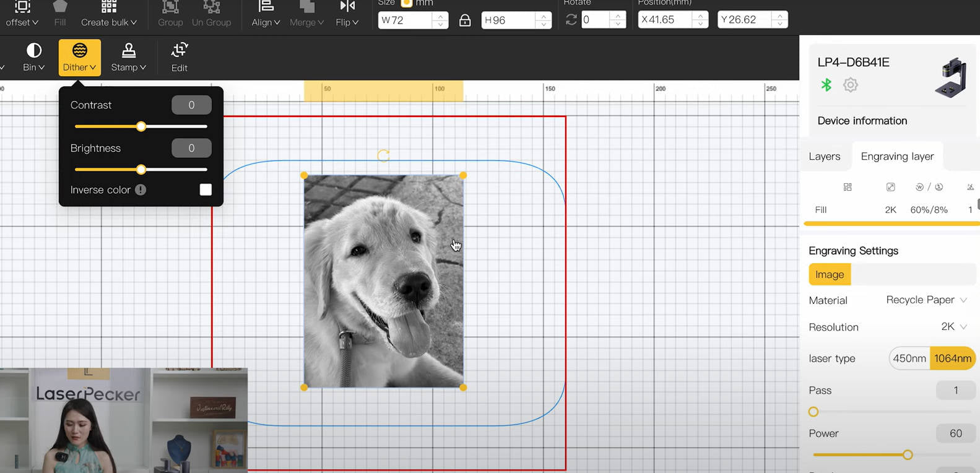Click the rotation handle above the image
Viewport: 980px width, 473px height.
coord(383,155)
